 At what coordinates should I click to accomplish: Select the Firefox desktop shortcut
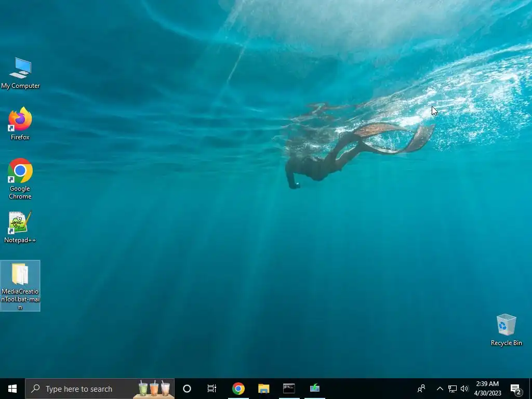[x=20, y=124]
